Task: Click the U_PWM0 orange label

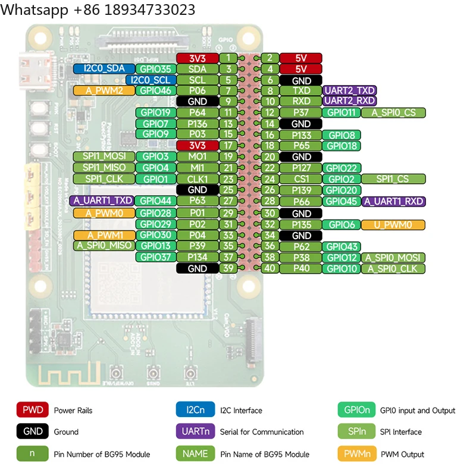Action: [x=393, y=225]
